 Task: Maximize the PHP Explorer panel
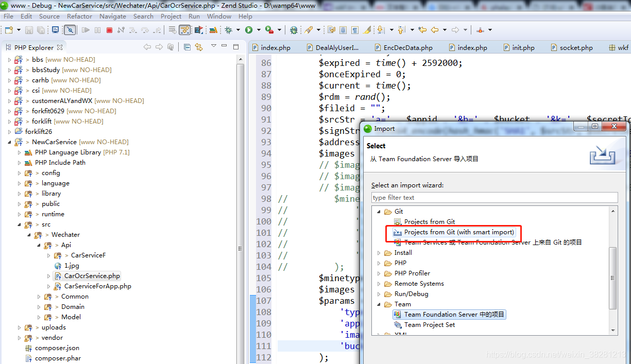point(236,47)
